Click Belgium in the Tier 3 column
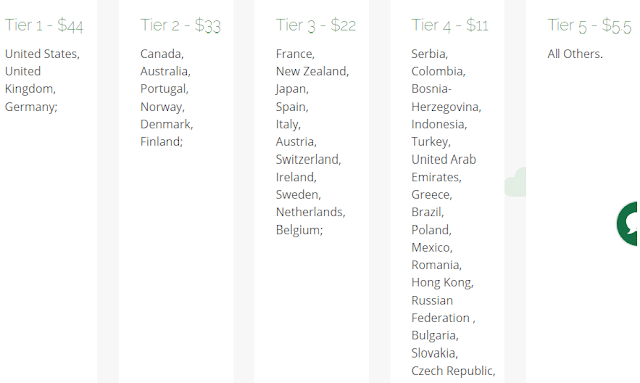 click(299, 230)
